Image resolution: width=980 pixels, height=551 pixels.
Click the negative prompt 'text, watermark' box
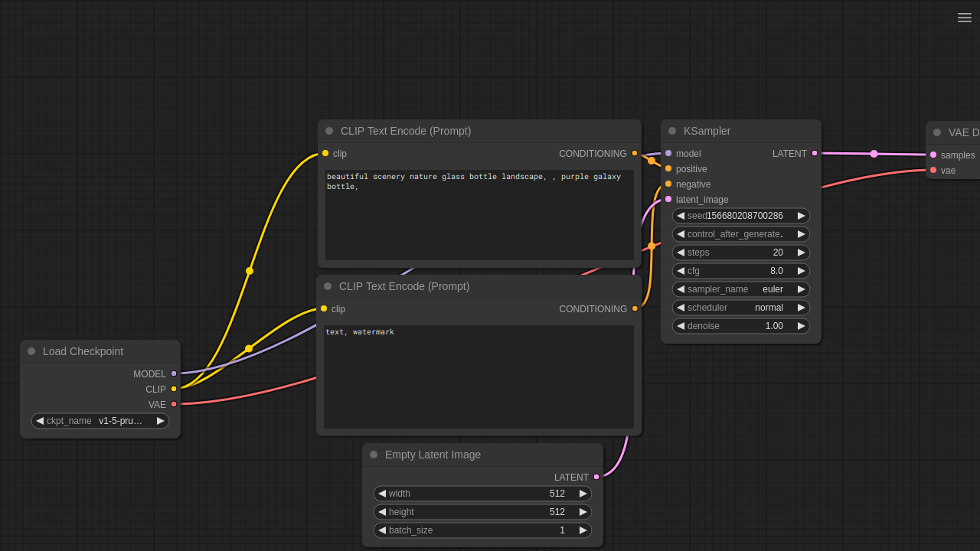[479, 377]
